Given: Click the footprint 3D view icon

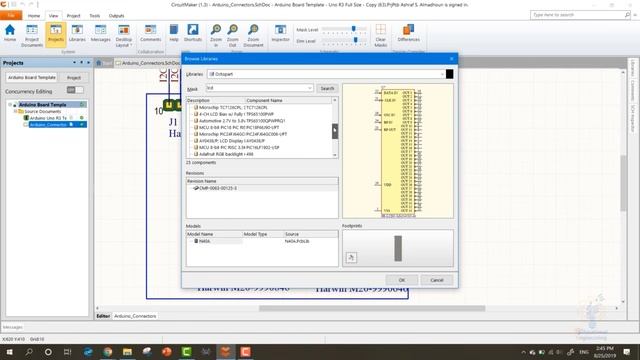Looking at the screenshot, I should pyautogui.click(x=351, y=258).
